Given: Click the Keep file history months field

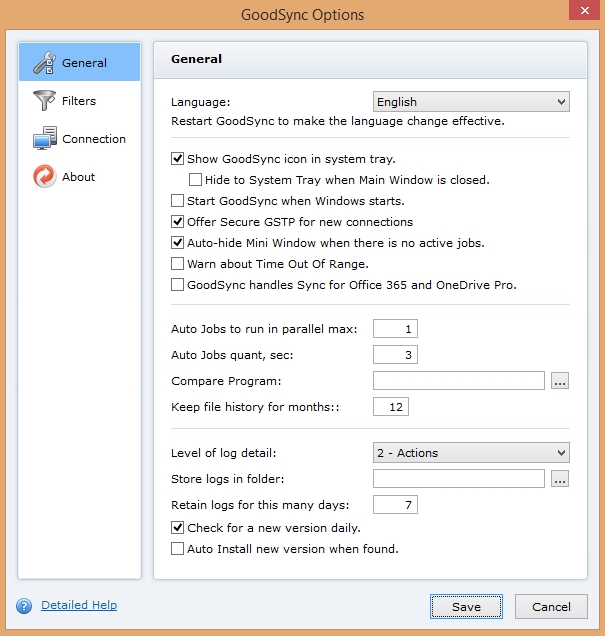Looking at the screenshot, I should click(x=391, y=406).
